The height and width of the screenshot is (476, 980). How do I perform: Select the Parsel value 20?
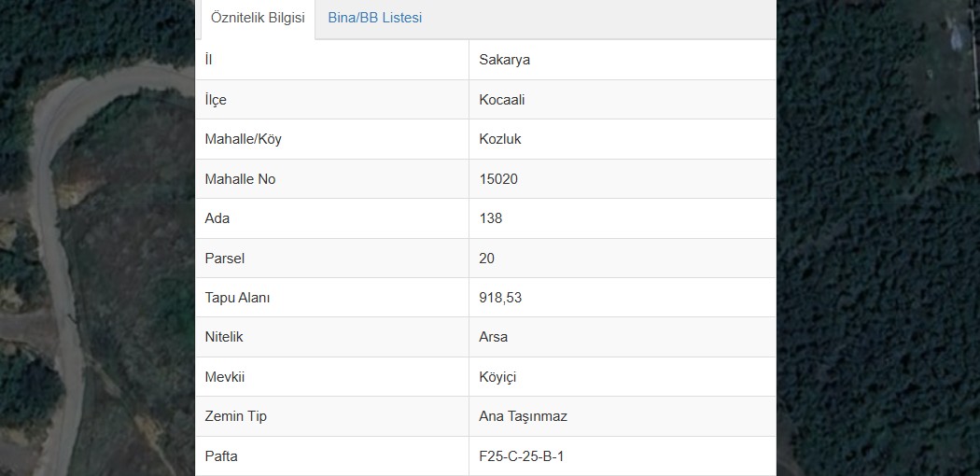[487, 258]
